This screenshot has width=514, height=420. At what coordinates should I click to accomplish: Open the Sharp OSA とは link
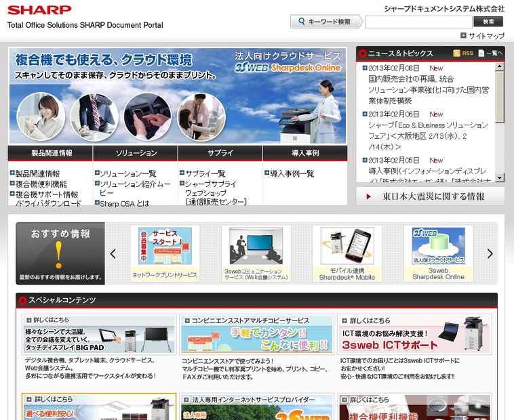(x=124, y=204)
